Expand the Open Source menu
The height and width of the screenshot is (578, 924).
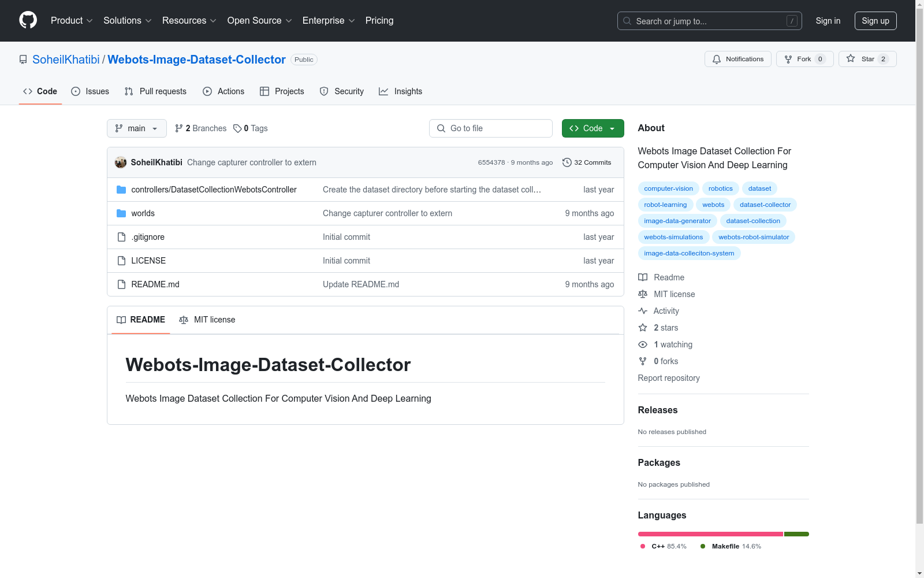click(x=260, y=21)
